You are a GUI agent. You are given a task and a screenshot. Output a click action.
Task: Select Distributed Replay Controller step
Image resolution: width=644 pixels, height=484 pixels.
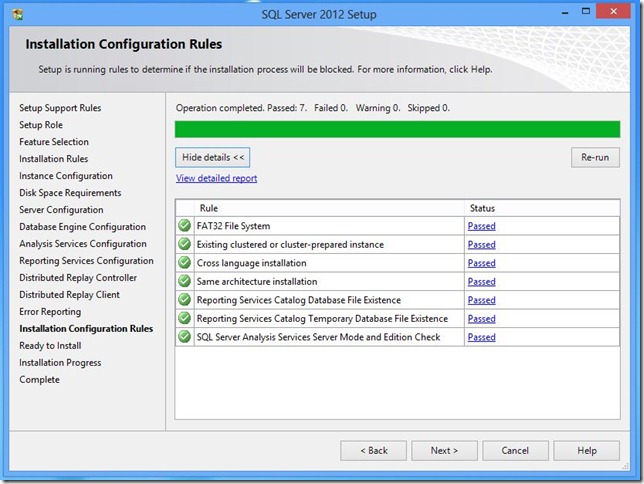click(x=78, y=278)
